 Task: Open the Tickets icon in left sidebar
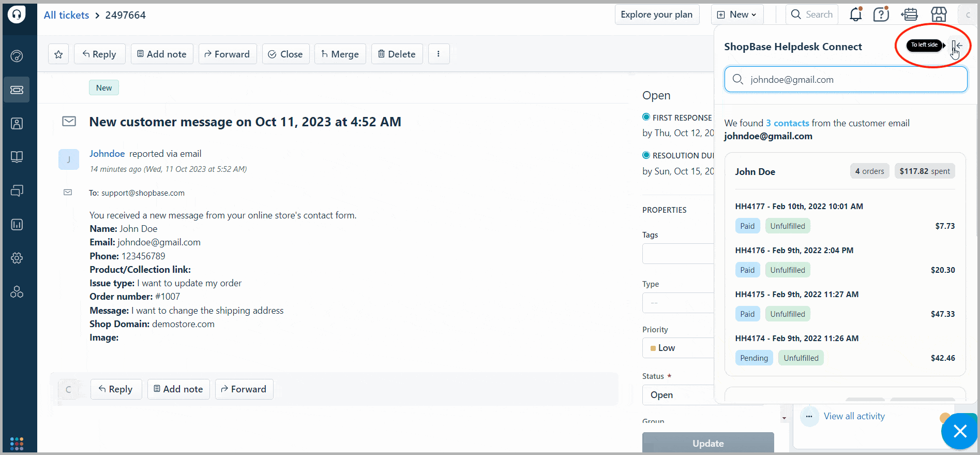point(17,90)
